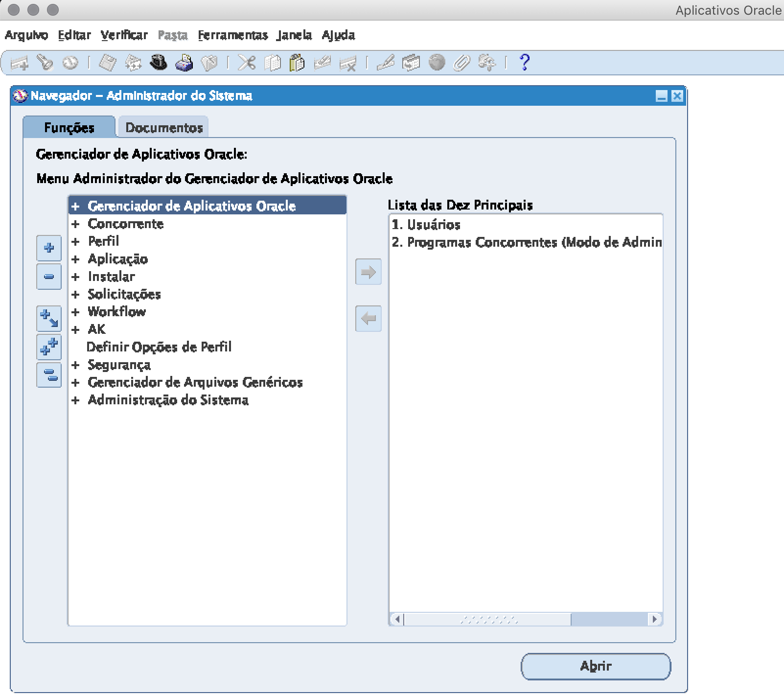This screenshot has height=697, width=784.
Task: Expand the Perfil tree node
Action: coord(75,242)
